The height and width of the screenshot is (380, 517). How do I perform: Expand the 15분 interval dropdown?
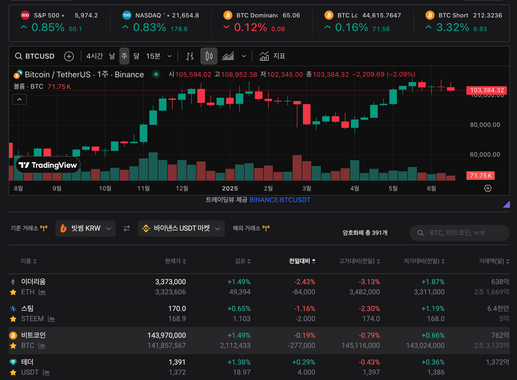click(159, 56)
